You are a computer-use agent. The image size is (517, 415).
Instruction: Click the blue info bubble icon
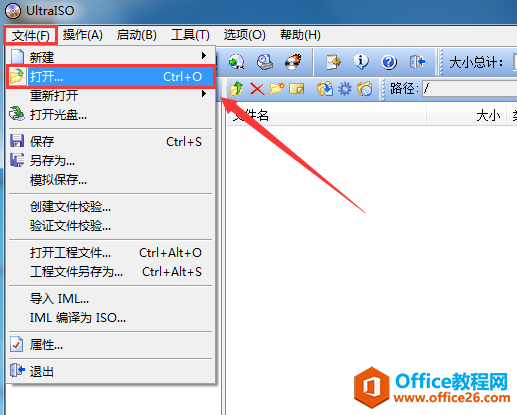point(361,62)
